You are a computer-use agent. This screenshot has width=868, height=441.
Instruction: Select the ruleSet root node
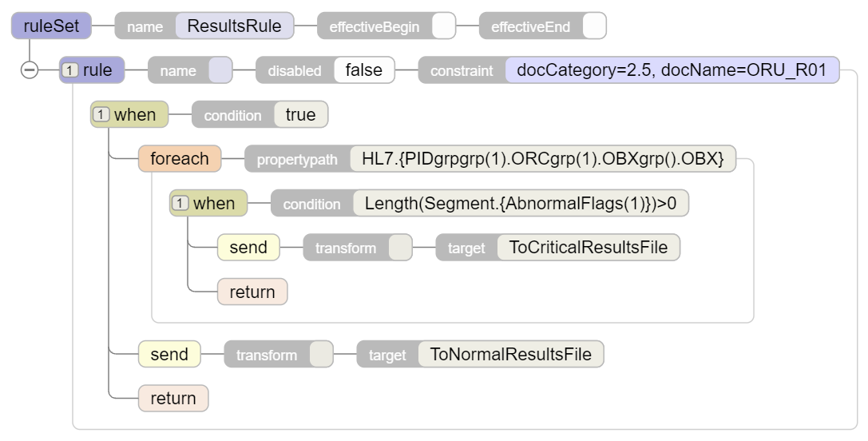coord(51,26)
